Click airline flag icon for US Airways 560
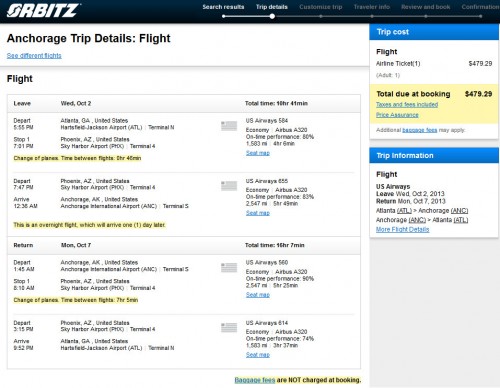This screenshot has height=388, width=500. coord(229,267)
